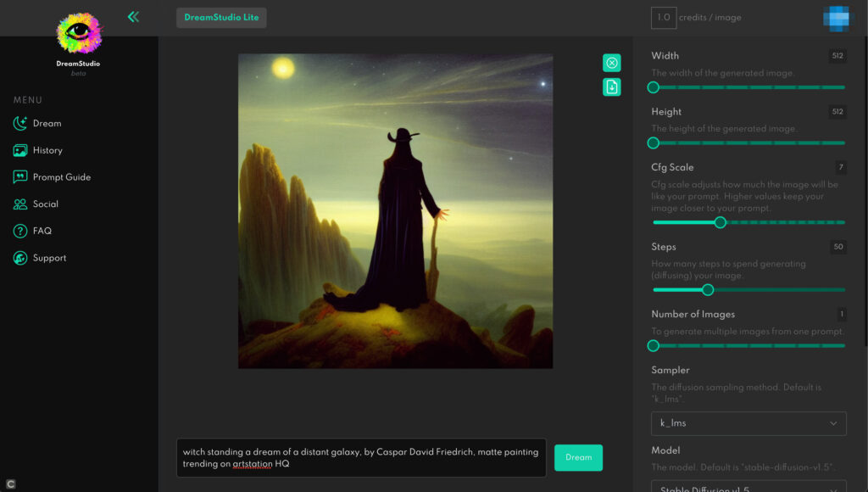Click into the prompt text field
Viewport: 868px width, 492px height.
[x=360, y=458]
